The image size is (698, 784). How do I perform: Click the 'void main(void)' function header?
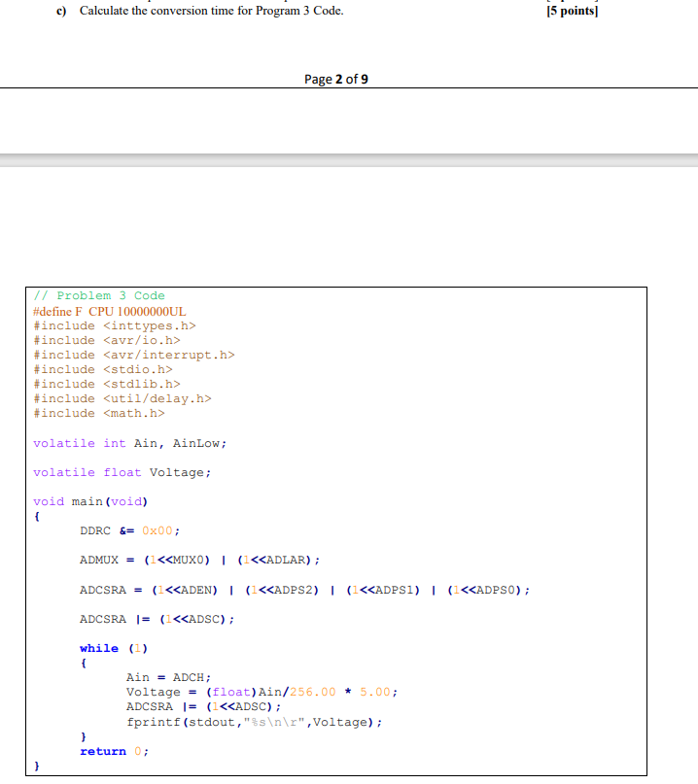click(90, 501)
